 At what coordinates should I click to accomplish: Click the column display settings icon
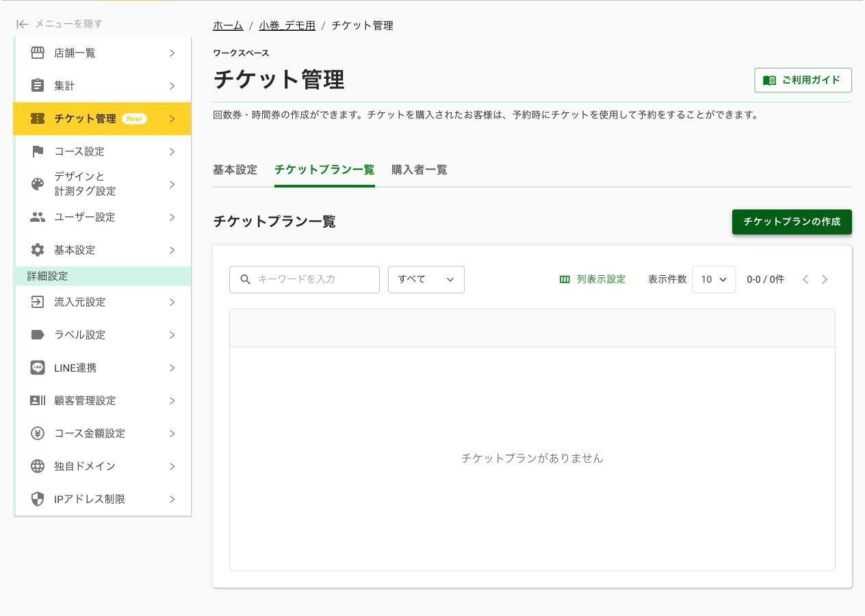point(565,279)
